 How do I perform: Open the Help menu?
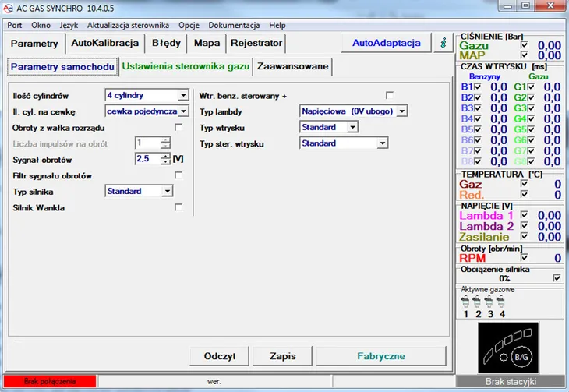277,26
